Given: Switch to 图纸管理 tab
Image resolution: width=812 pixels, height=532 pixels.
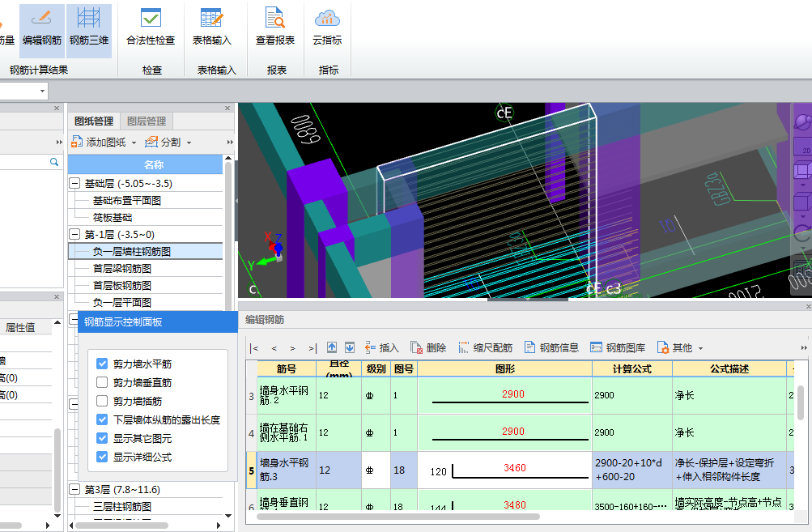Looking at the screenshot, I should click(x=94, y=121).
